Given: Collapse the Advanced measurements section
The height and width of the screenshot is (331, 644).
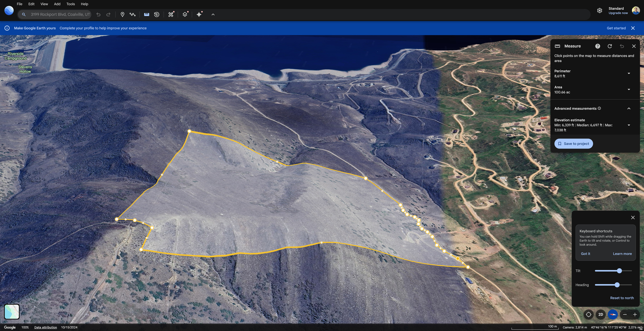Looking at the screenshot, I should coord(629,109).
